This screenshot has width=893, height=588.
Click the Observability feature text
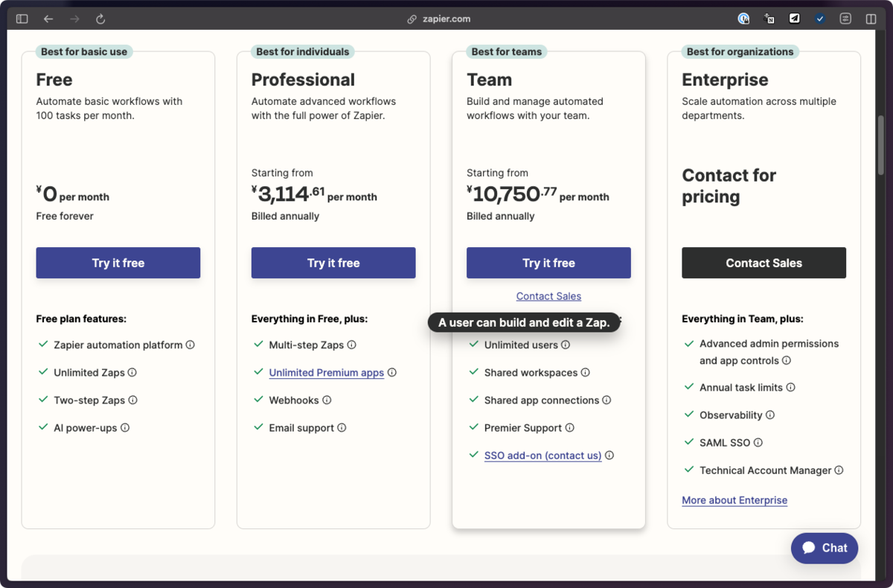pyautogui.click(x=731, y=415)
